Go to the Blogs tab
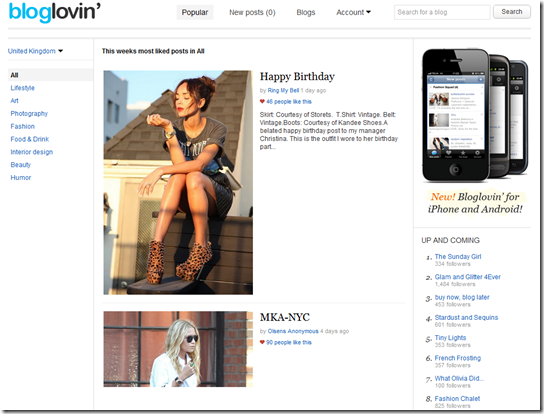The height and width of the screenshot is (414, 544). (x=306, y=12)
